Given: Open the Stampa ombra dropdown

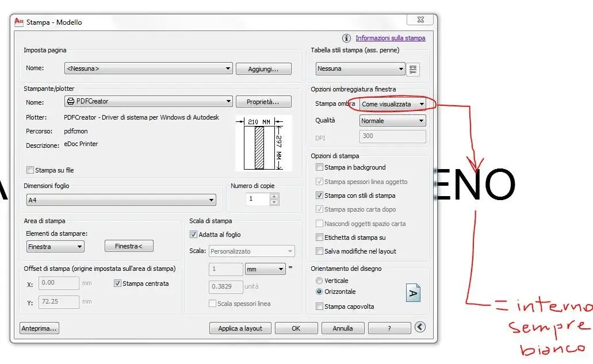Looking at the screenshot, I should pos(393,104).
